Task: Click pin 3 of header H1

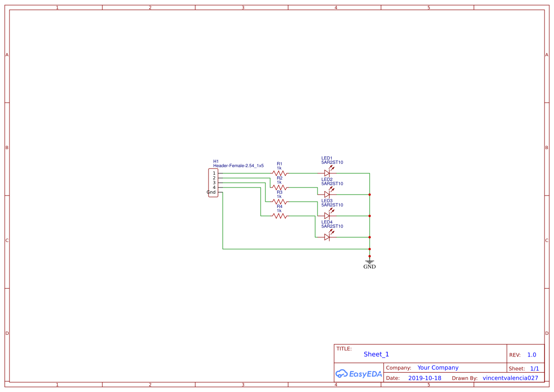Action: click(214, 183)
